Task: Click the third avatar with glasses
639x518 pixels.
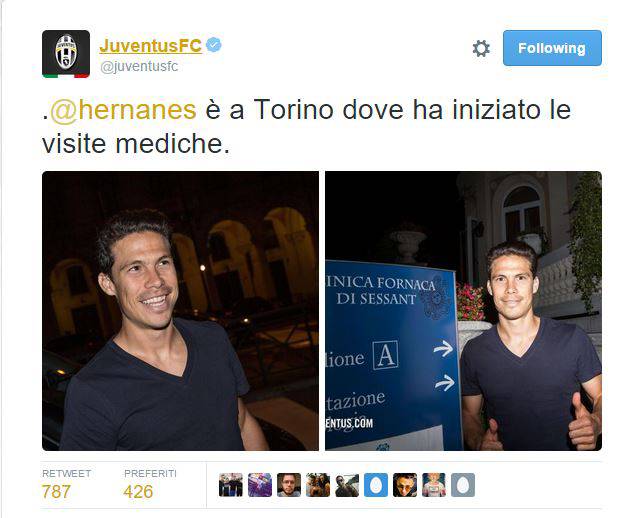Action: (289, 485)
